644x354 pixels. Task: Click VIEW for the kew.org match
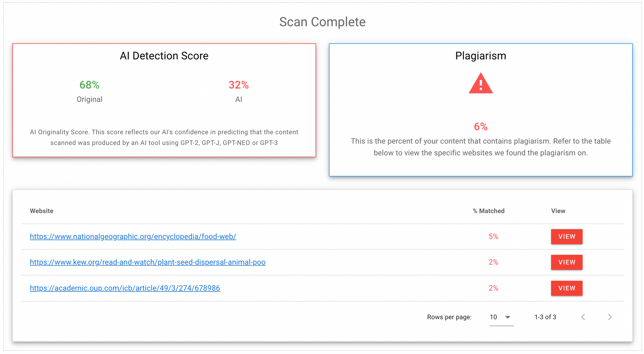pos(567,262)
